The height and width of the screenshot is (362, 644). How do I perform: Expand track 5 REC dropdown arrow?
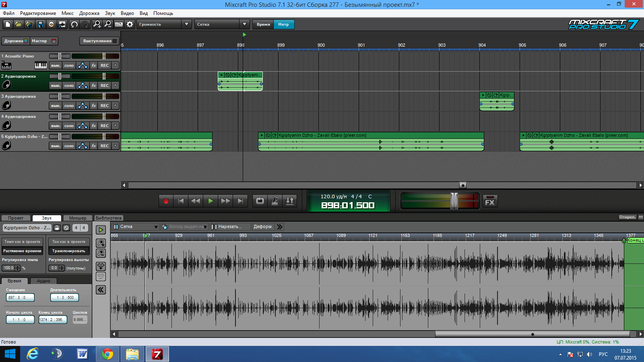pos(116,146)
